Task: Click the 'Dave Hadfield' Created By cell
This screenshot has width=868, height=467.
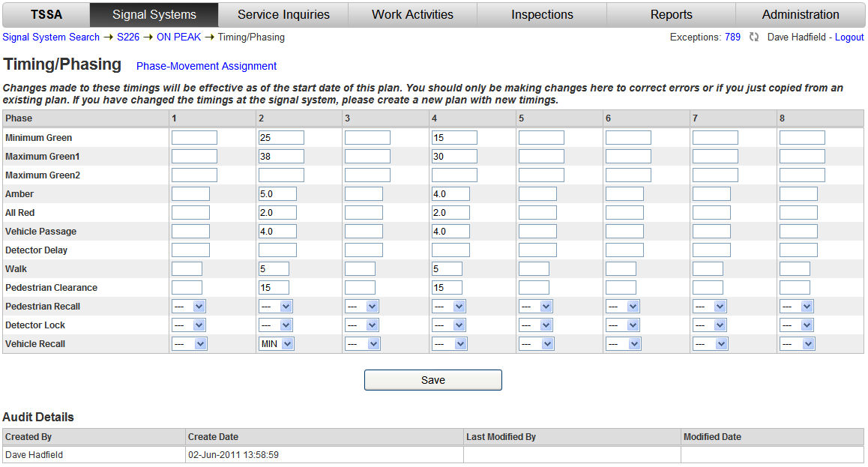Action: click(x=94, y=455)
